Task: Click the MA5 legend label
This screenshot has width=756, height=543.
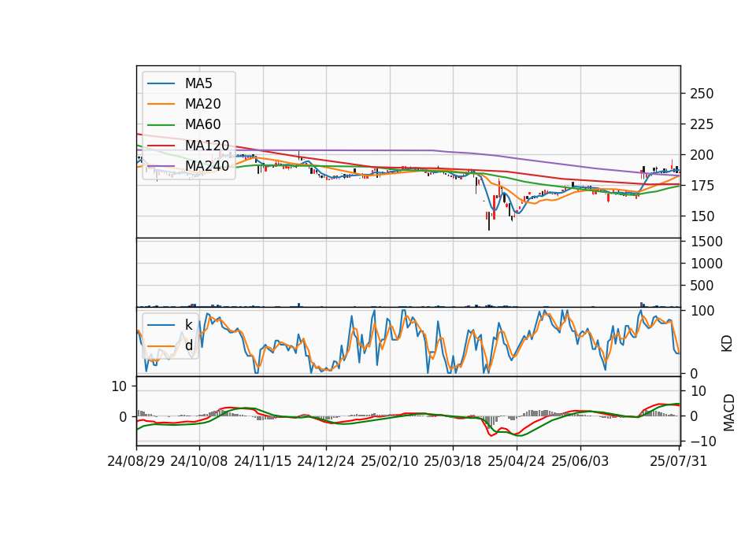Action: click(198, 83)
